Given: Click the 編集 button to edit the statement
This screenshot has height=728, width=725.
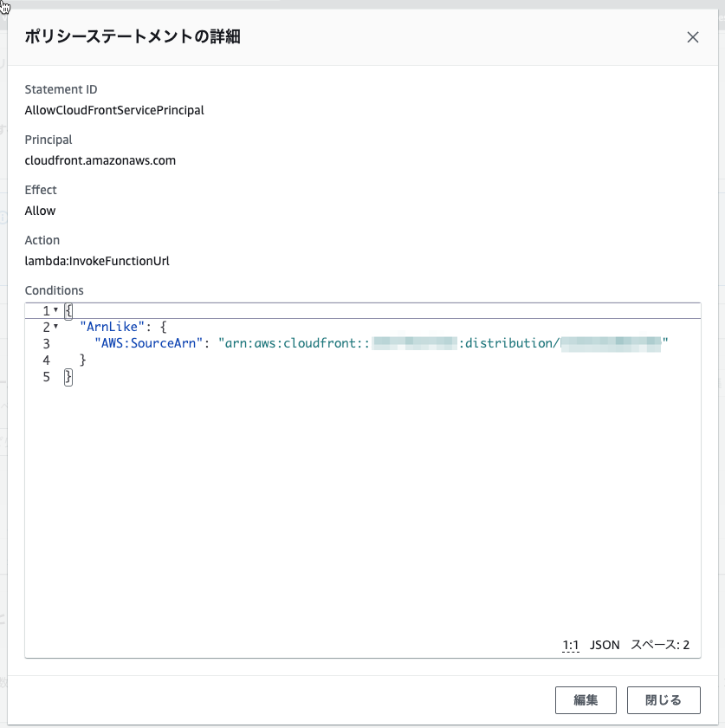Looking at the screenshot, I should (x=586, y=699).
